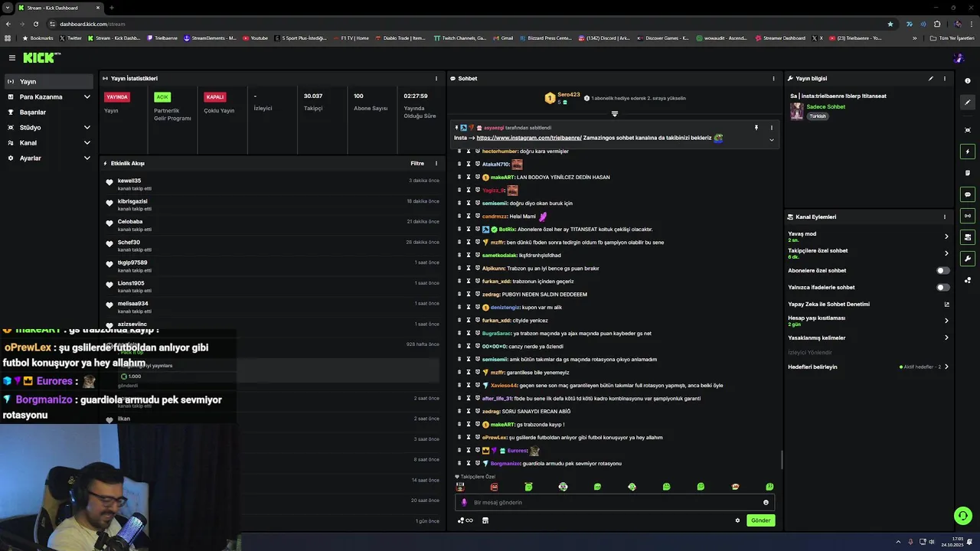This screenshot has height=551, width=980.
Task: Click the KAPALI multi-stream badge
Action: (x=215, y=97)
